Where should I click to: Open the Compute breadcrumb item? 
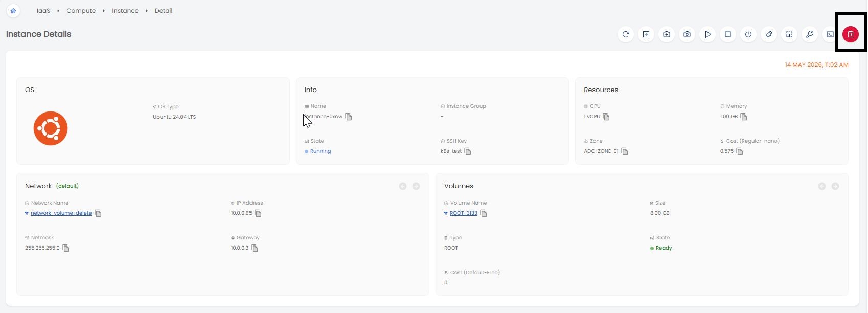pyautogui.click(x=81, y=11)
